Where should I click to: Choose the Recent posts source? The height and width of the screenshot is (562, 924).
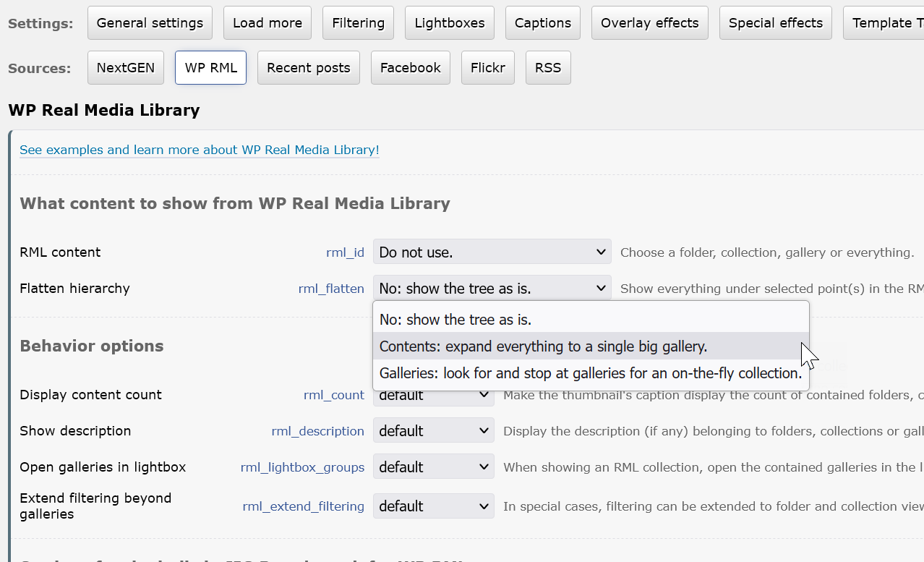click(x=308, y=68)
